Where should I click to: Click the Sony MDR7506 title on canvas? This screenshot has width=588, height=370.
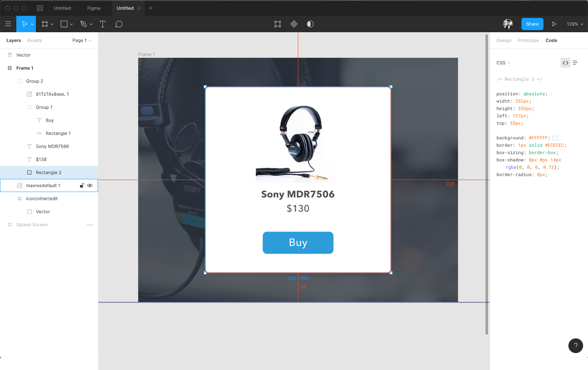298,194
